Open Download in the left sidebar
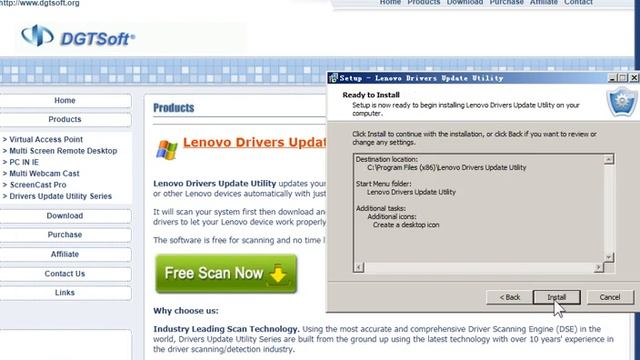Viewport: 640px width, 360px height. [x=65, y=216]
